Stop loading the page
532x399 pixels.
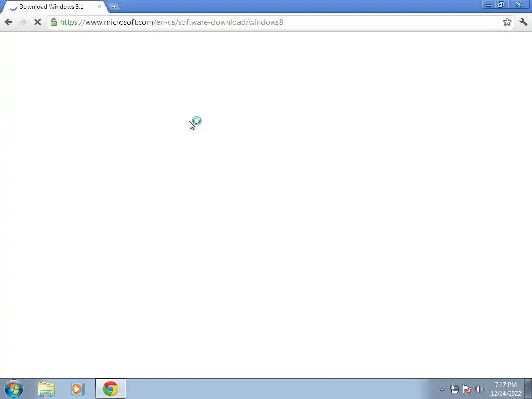(37, 22)
